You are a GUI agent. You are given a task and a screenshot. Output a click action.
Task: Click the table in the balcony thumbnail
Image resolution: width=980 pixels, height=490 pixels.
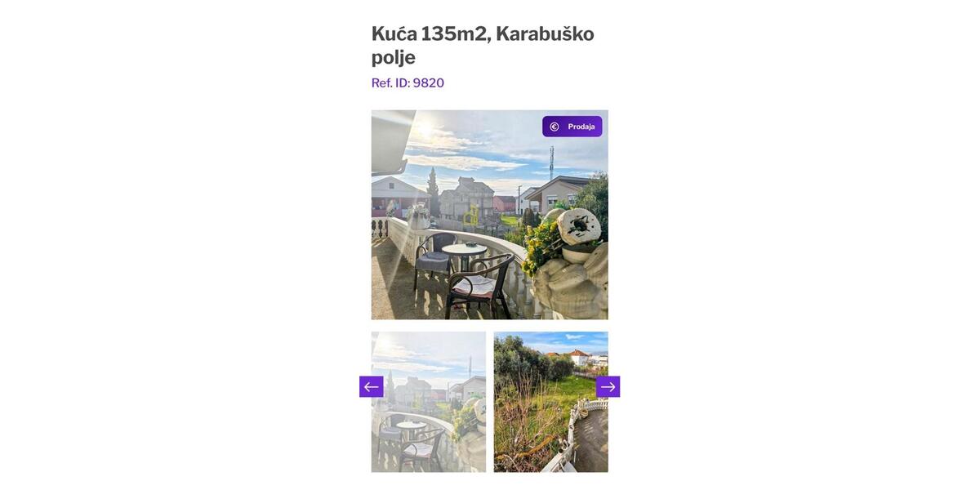[x=411, y=430]
